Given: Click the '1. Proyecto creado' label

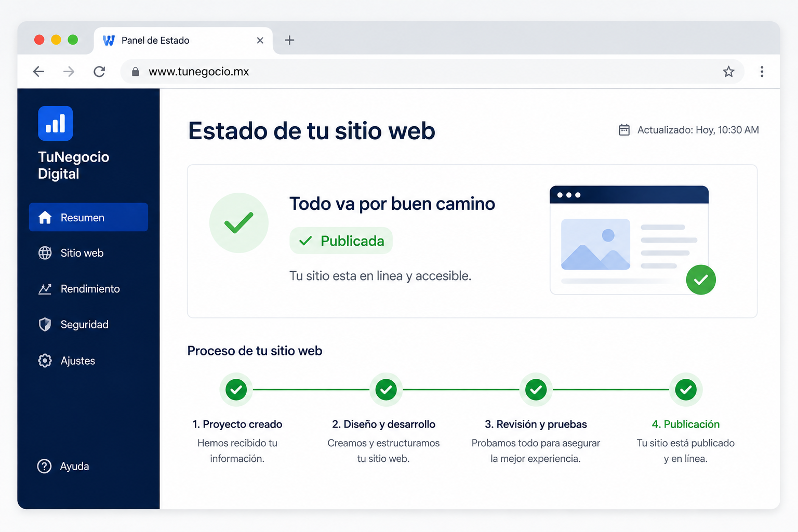Looking at the screenshot, I should pos(237,424).
